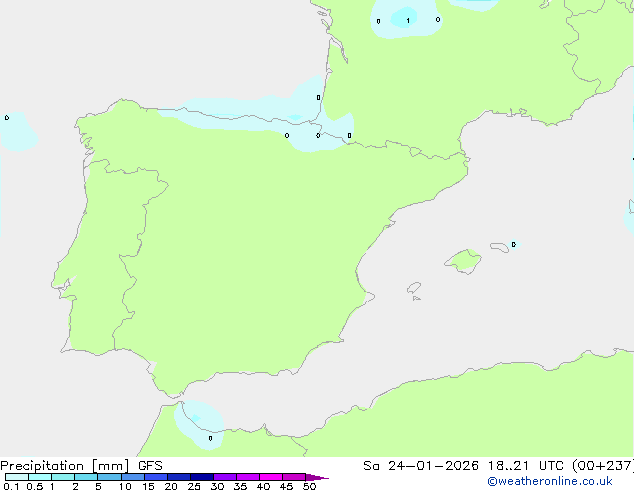Screen dimensions: 634x490
Task: Click the leftmost marker above 1 in France
Action: (378, 20)
